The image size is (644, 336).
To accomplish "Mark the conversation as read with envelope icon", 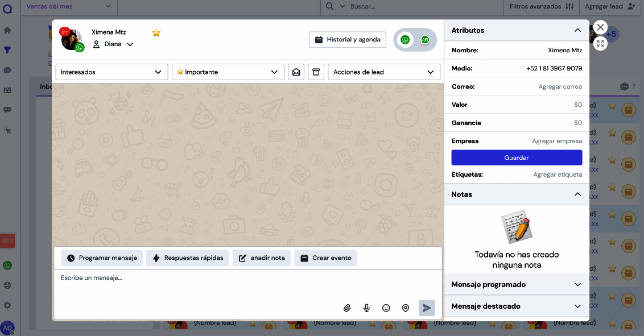I will (296, 72).
